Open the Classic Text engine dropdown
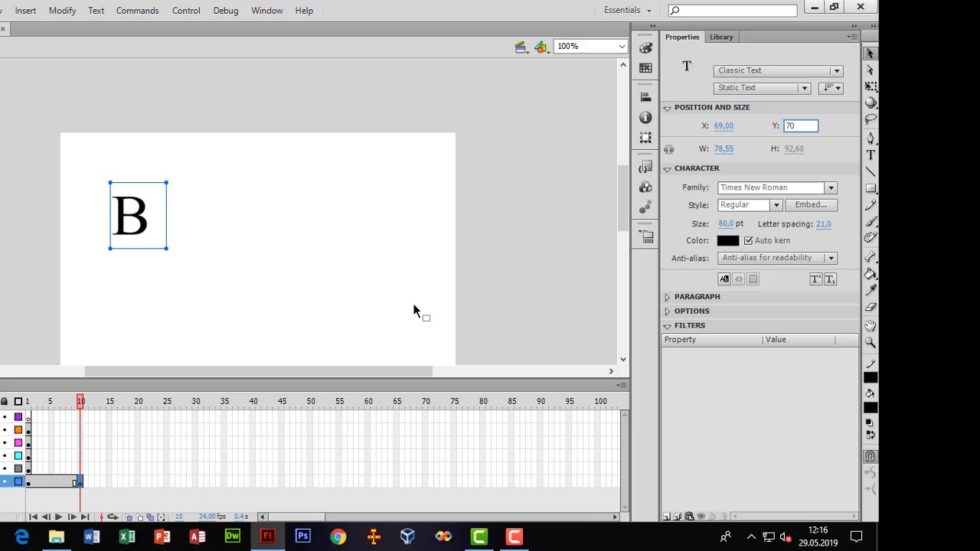980x551 pixels. (x=778, y=70)
